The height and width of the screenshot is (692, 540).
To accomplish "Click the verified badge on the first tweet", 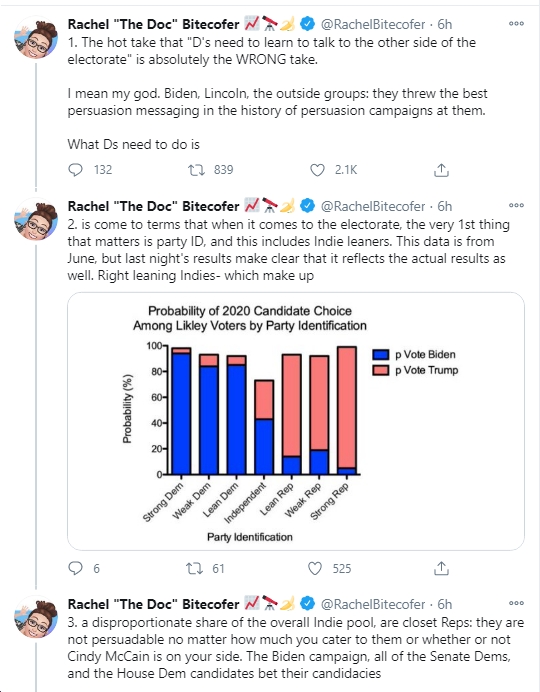I will (x=308, y=24).
